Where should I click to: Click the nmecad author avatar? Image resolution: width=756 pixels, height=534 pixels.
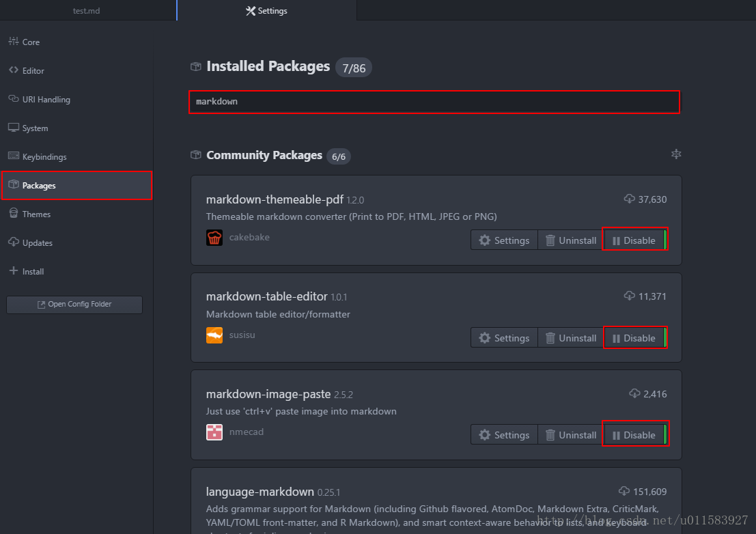(x=214, y=432)
